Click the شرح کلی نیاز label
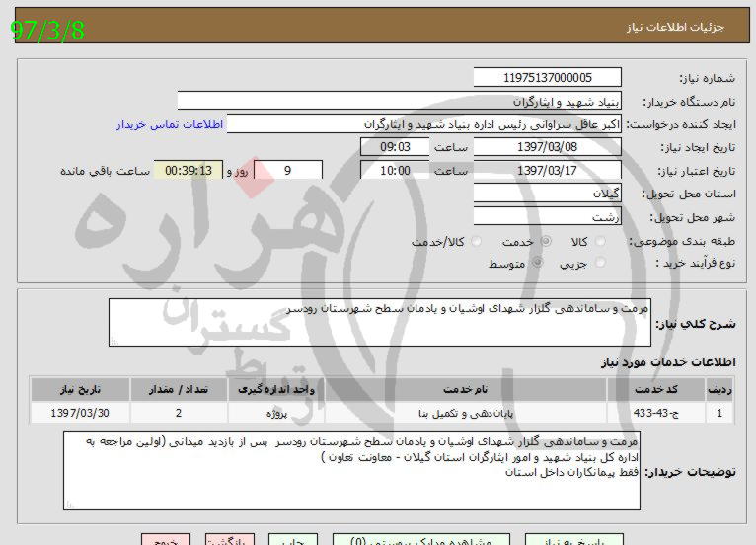The width and height of the screenshot is (756, 545). click(696, 324)
